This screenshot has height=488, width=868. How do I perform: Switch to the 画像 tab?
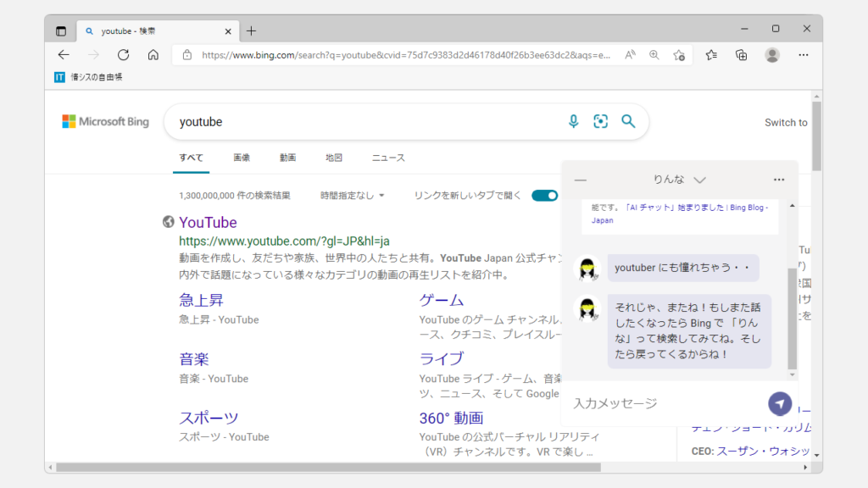point(242,158)
